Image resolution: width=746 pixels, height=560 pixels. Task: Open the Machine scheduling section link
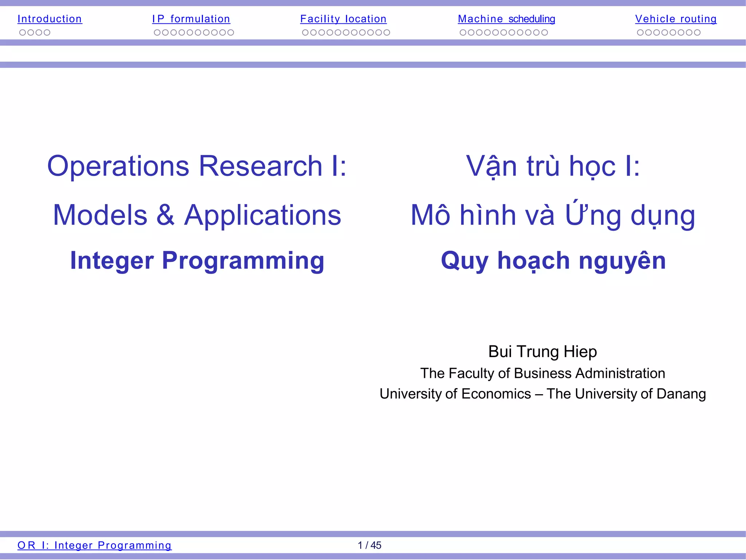pyautogui.click(x=506, y=19)
